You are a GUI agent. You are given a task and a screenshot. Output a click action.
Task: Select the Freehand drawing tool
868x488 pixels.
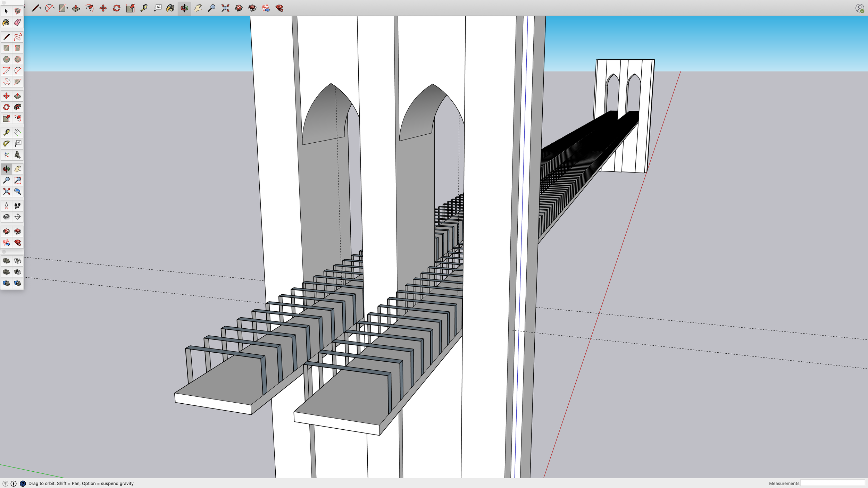click(17, 36)
